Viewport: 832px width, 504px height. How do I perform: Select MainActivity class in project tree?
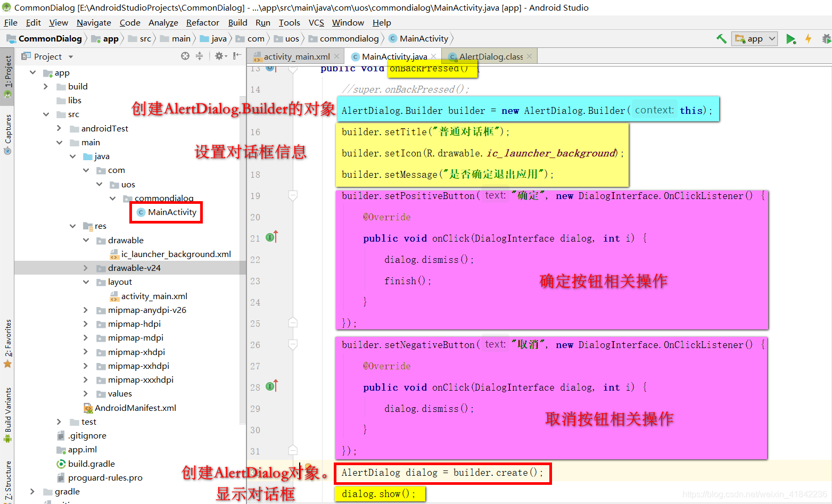pos(167,212)
